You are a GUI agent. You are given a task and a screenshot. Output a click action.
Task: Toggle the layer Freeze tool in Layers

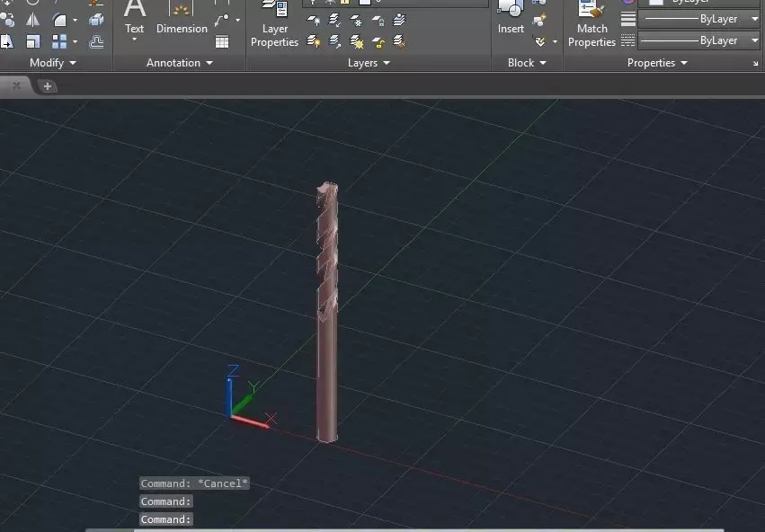(x=357, y=21)
